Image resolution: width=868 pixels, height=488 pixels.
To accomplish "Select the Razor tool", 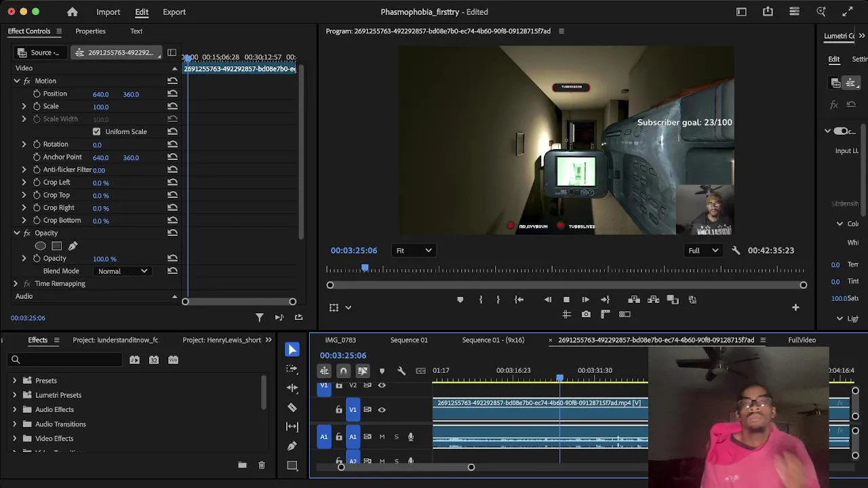I will [292, 407].
